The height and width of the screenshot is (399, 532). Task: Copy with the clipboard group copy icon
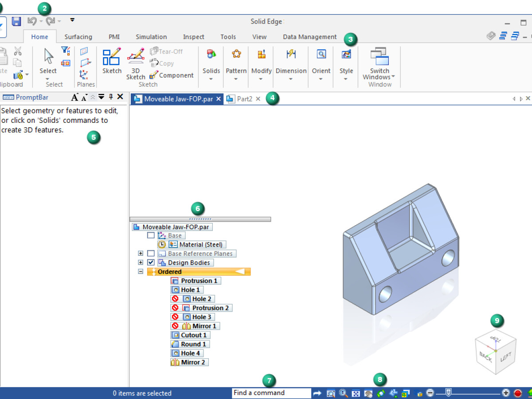18,63
